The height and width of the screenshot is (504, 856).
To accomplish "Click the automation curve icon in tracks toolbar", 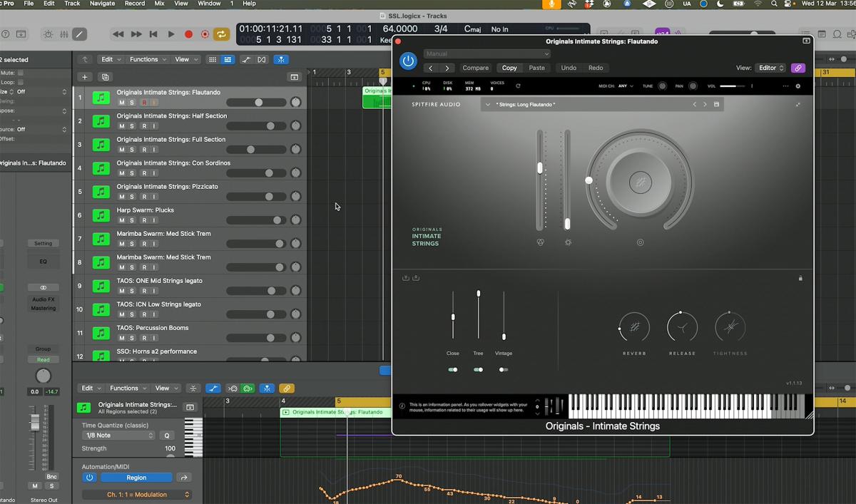I will point(245,60).
